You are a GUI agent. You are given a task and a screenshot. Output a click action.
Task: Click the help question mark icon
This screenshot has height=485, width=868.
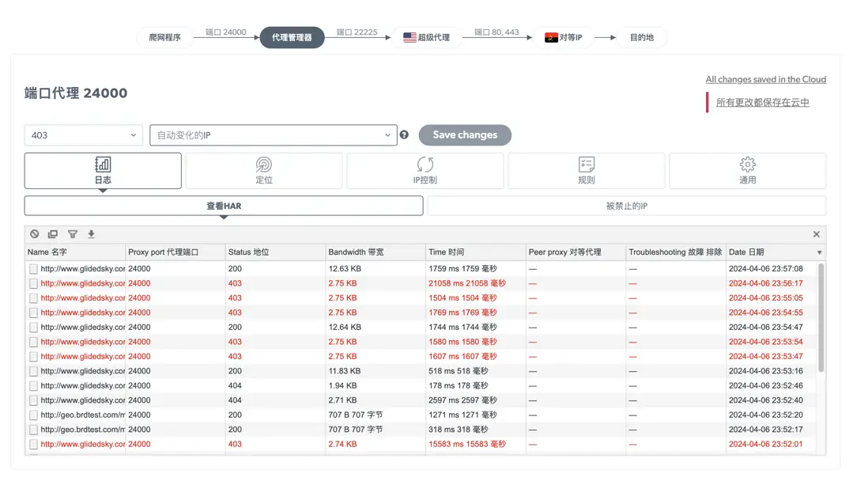[x=404, y=135]
